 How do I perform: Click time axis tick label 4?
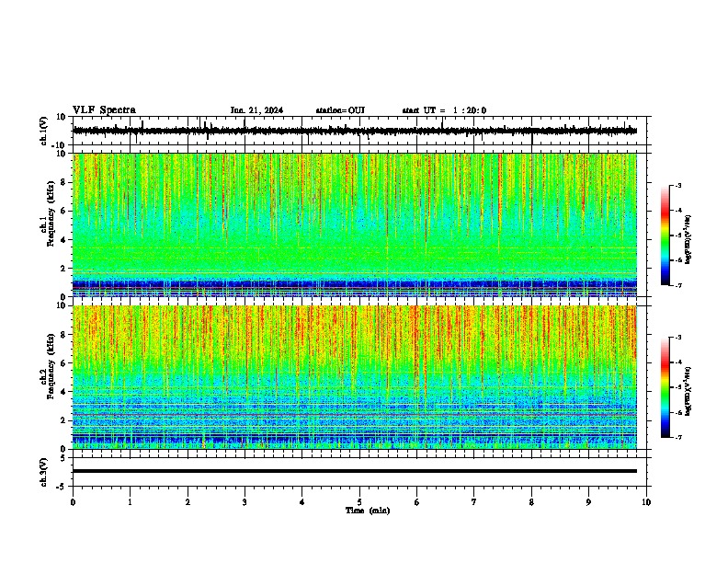click(x=301, y=501)
